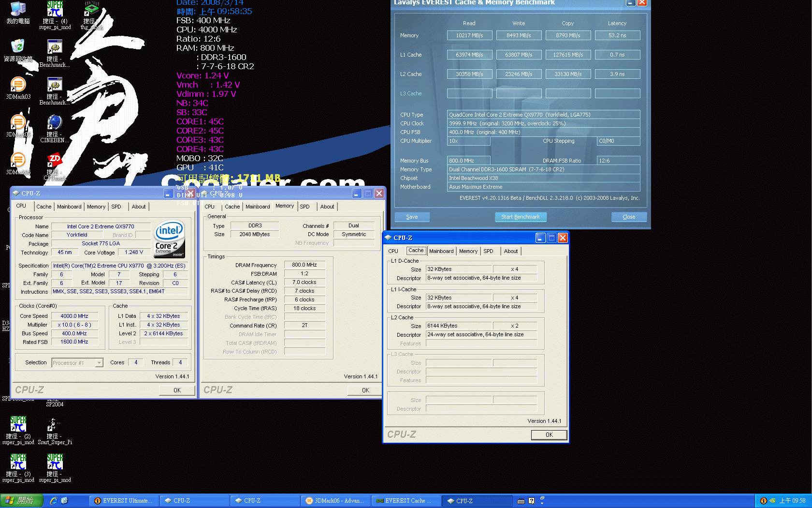Click the Core Speed value 4000.0 MHz
The image size is (812, 508).
[x=74, y=316]
